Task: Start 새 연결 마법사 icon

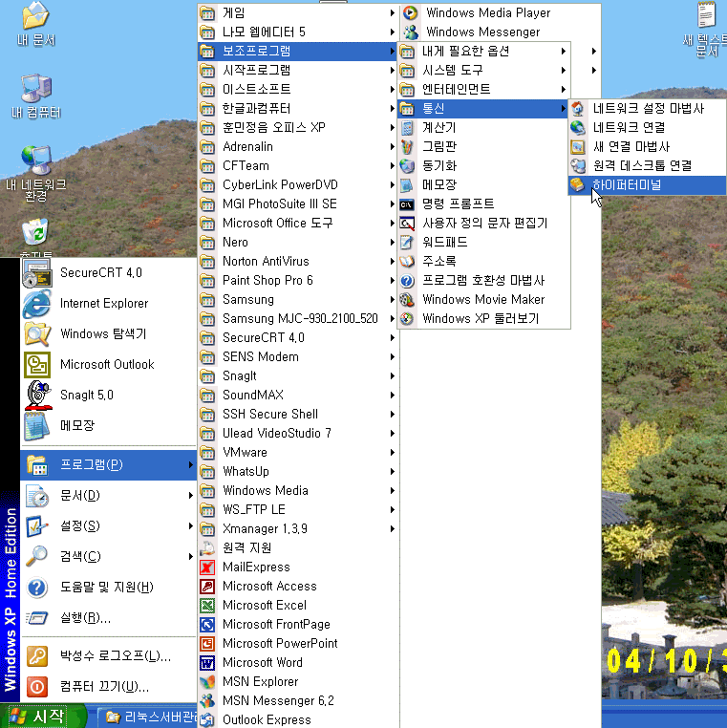Action: tap(578, 147)
